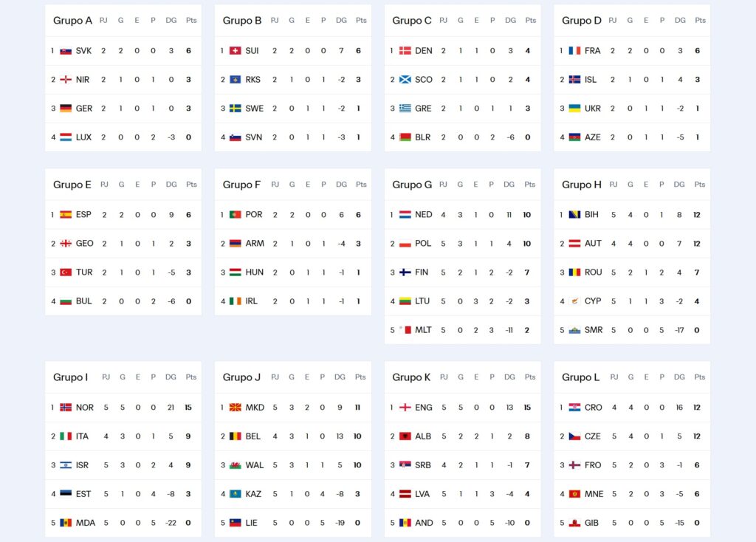Click the DG column header in Grupo G
756x542 pixels.
tap(509, 184)
